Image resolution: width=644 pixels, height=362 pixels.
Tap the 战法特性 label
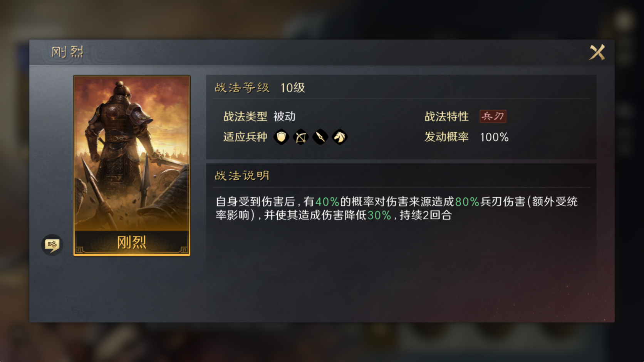pos(446,116)
